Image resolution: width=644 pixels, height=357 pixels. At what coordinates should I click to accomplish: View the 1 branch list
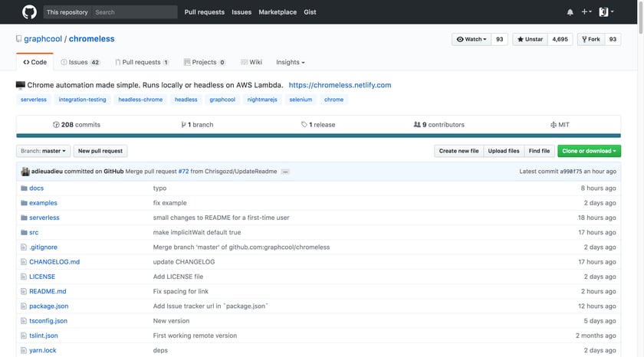(197, 125)
